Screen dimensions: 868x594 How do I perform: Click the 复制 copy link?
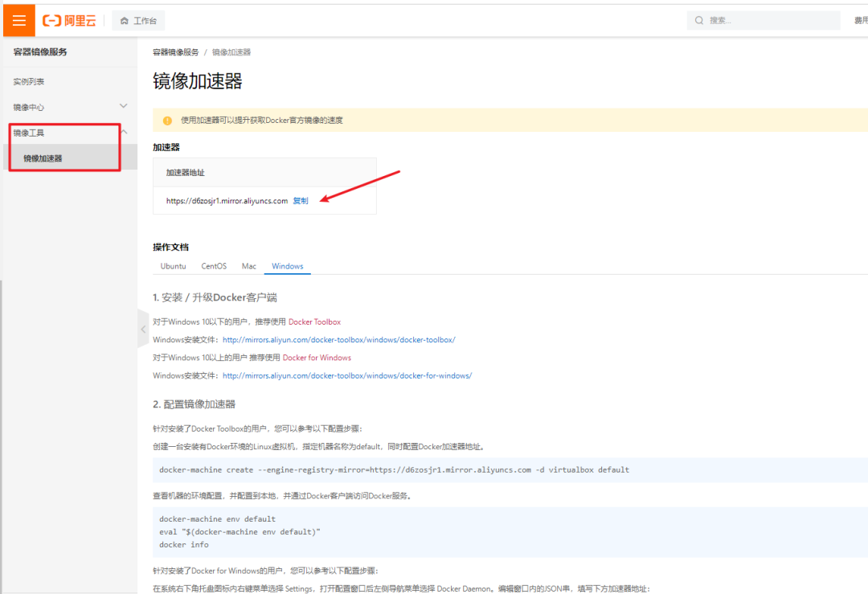301,200
